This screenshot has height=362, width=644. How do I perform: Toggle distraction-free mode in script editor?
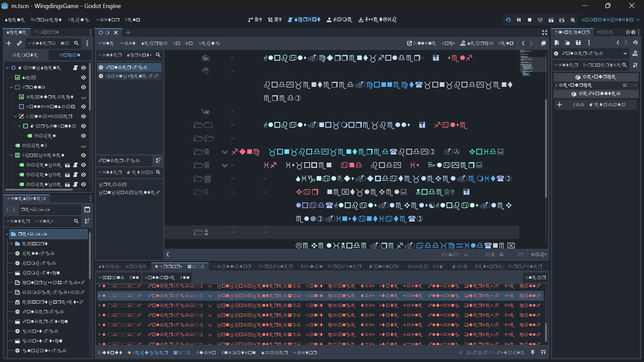pos(545,33)
